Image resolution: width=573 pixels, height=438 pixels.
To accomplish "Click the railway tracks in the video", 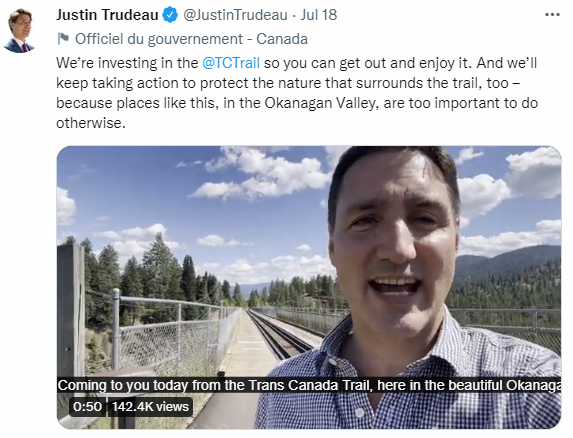I will [278, 334].
